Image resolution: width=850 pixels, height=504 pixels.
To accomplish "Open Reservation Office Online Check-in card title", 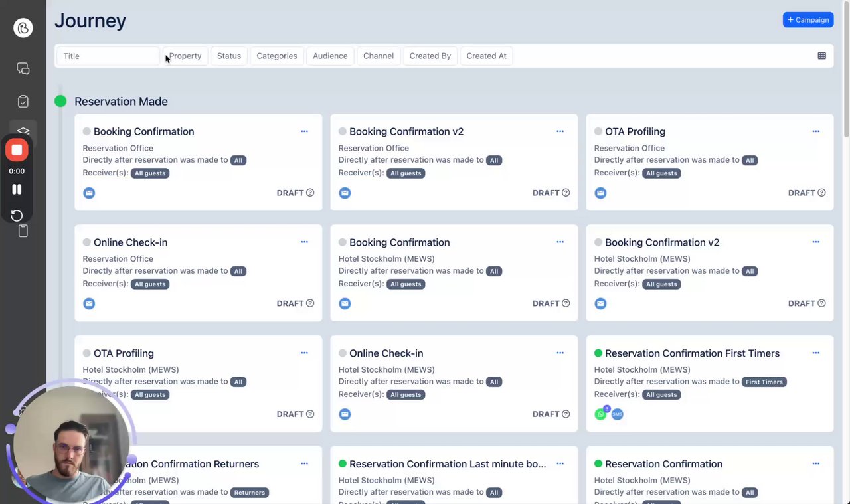I will point(130,242).
